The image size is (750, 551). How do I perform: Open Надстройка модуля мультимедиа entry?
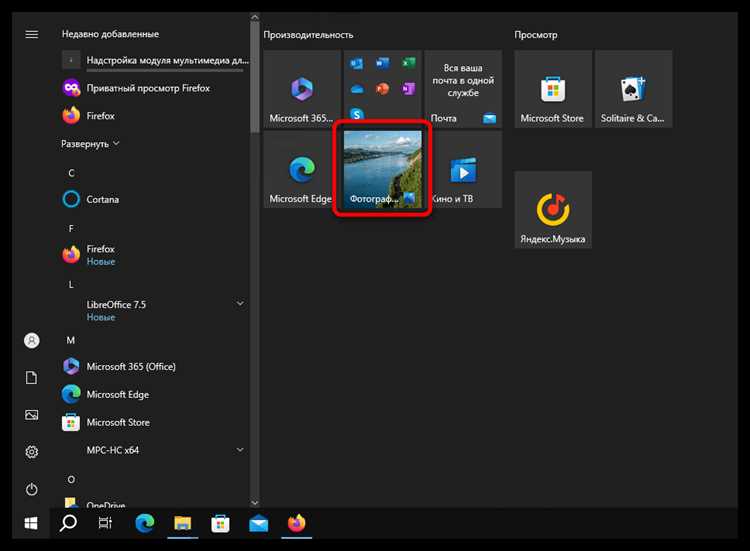click(155, 60)
